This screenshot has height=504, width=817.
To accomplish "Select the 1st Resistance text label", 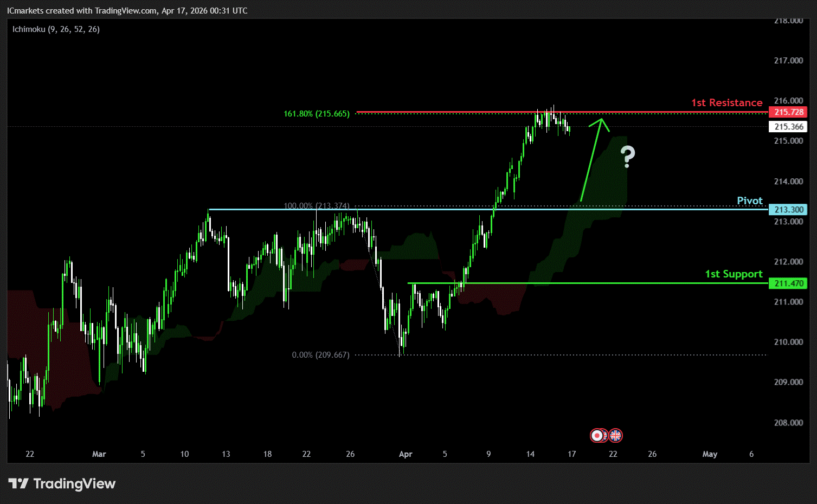I will coord(726,102).
